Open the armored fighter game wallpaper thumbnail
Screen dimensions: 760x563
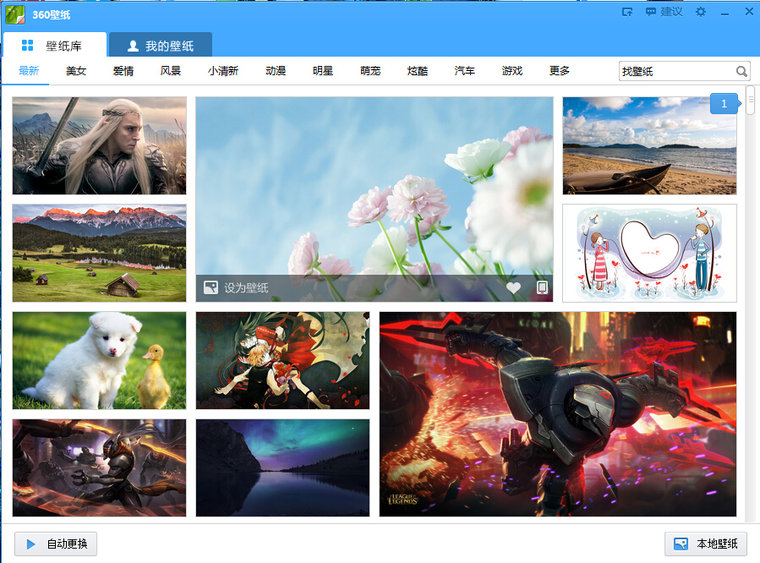pos(99,468)
